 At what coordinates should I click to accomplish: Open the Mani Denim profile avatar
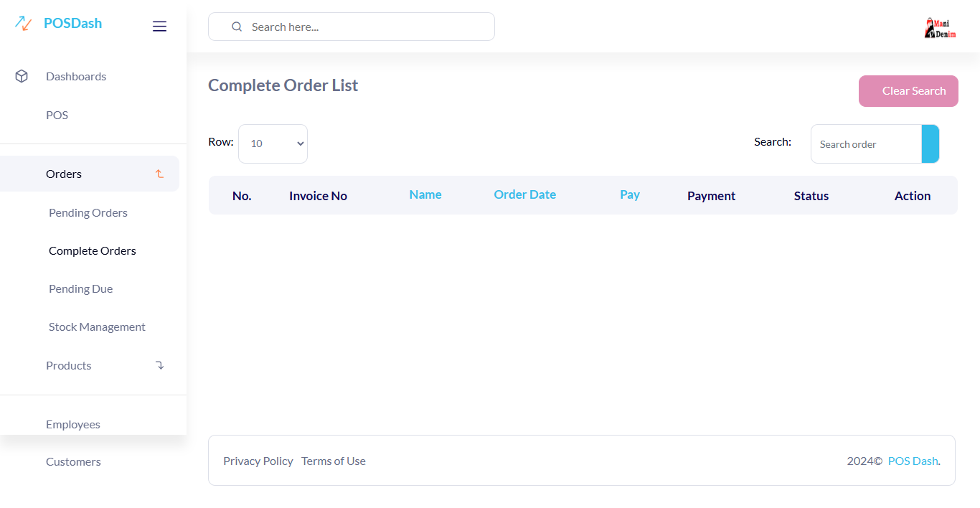941,27
